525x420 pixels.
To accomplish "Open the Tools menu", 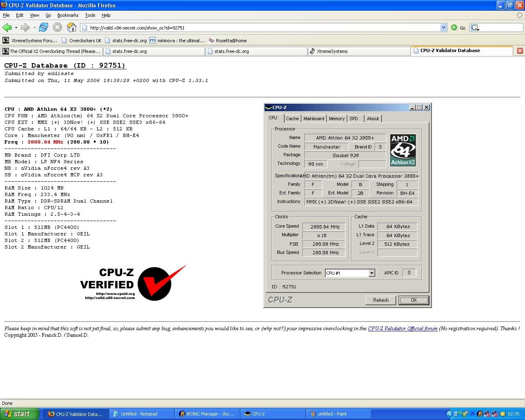I will pos(90,15).
